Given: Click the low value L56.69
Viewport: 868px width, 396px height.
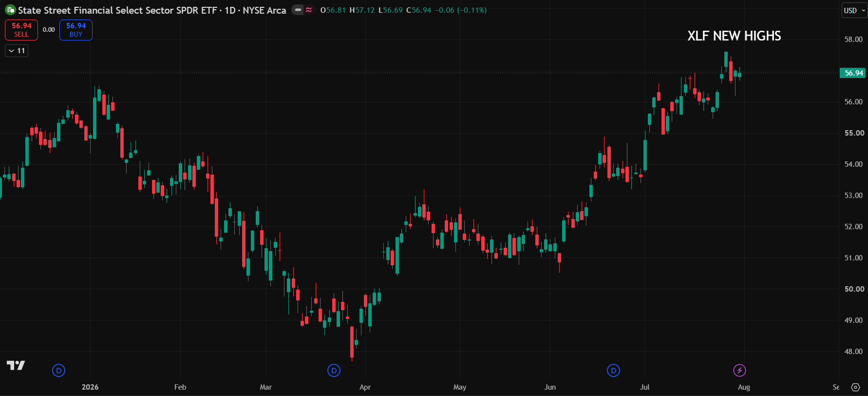Looking at the screenshot, I should pos(391,10).
